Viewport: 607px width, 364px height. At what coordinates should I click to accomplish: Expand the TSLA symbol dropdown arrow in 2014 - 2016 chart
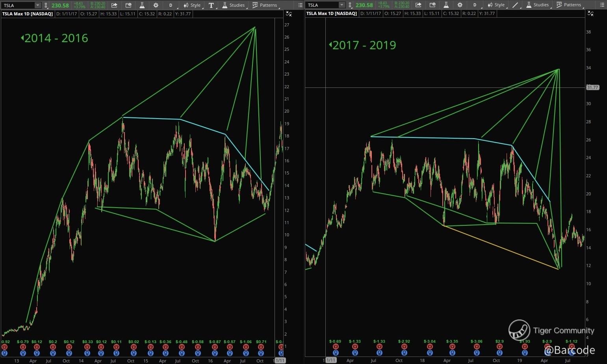pos(38,5)
